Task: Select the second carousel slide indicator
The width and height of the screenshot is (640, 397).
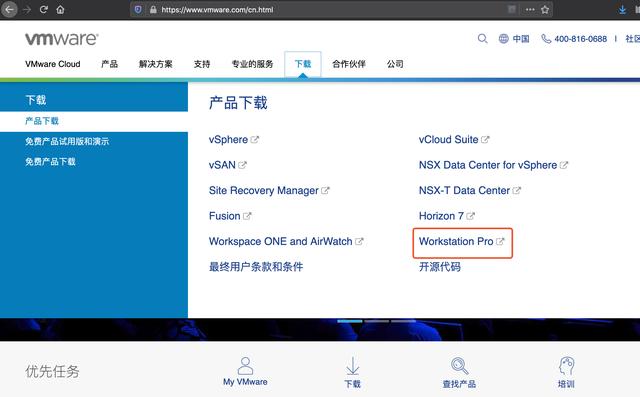Action: (x=377, y=322)
